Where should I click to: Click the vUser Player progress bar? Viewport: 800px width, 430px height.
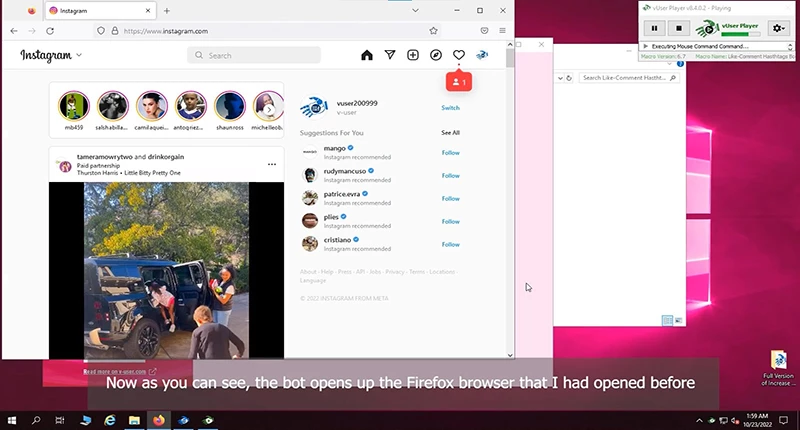pyautogui.click(x=740, y=34)
